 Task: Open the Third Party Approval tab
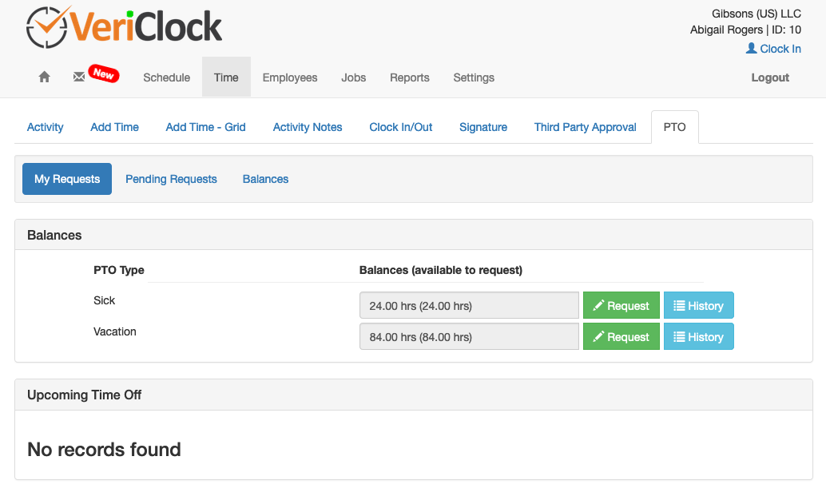tap(585, 127)
